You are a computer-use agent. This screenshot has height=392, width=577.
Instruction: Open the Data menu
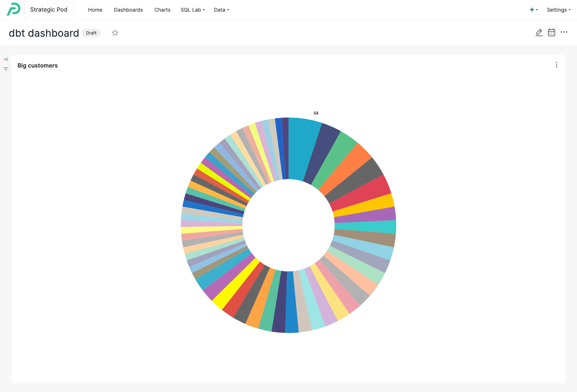point(221,10)
